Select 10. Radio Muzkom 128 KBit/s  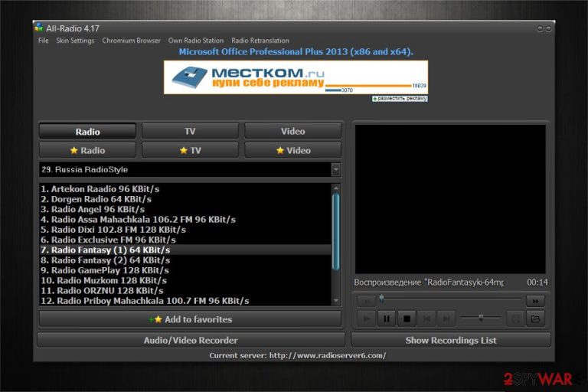185,280
